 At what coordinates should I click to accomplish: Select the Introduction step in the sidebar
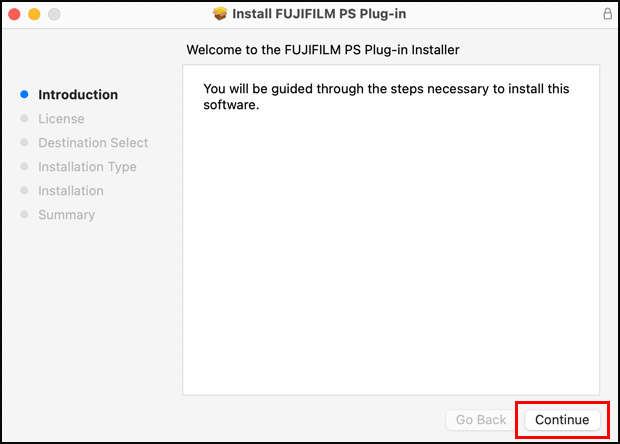point(78,95)
